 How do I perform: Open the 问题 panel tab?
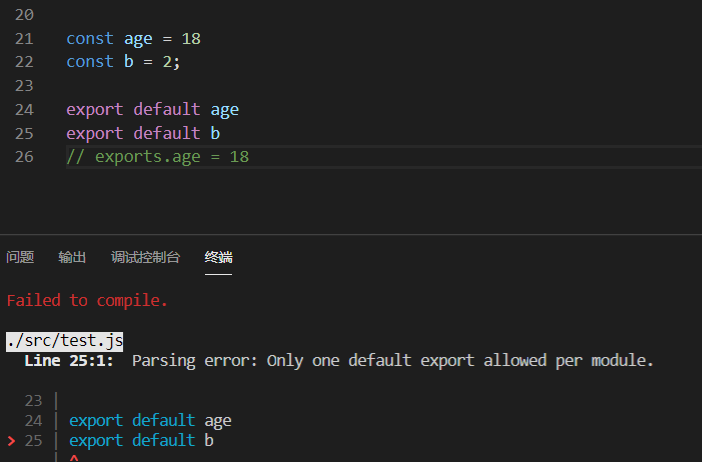[20, 257]
